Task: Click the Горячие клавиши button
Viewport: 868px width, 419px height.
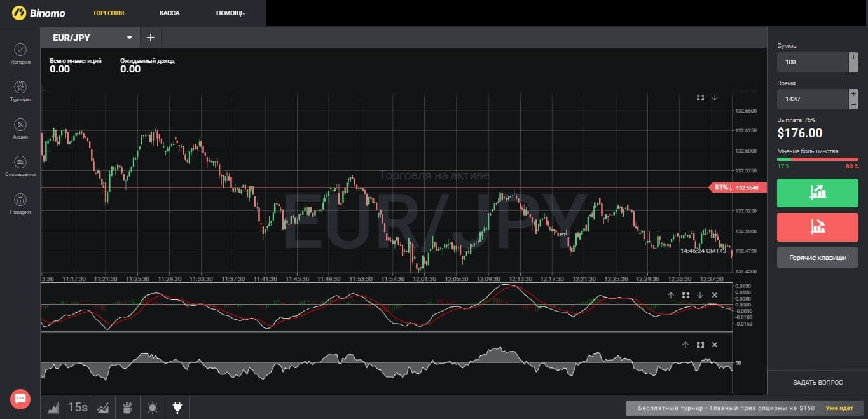Action: pyautogui.click(x=817, y=258)
